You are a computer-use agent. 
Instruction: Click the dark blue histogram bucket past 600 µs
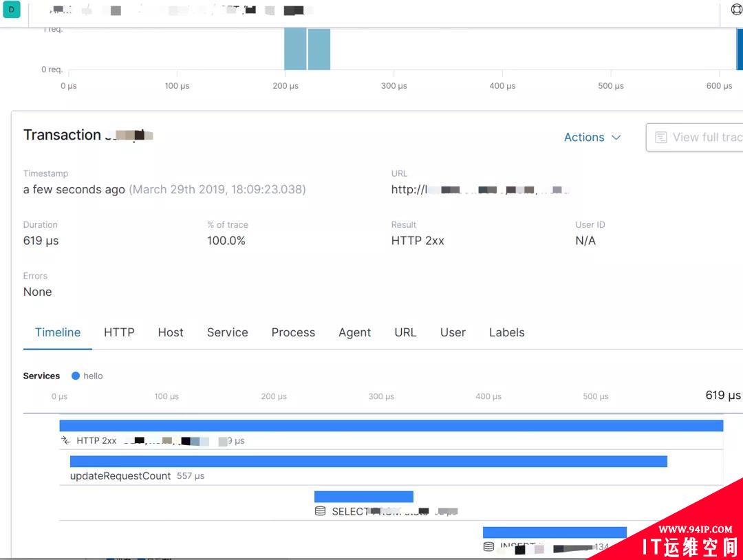tap(740, 50)
